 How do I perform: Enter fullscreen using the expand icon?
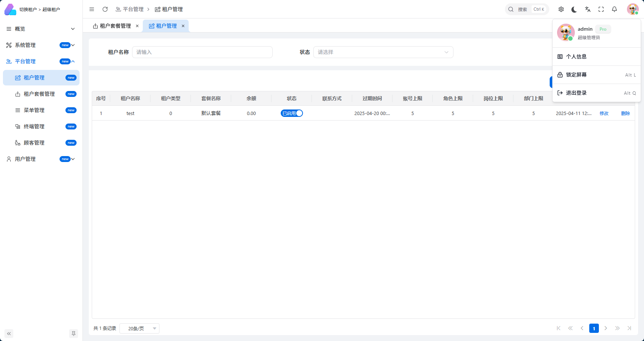(x=601, y=9)
